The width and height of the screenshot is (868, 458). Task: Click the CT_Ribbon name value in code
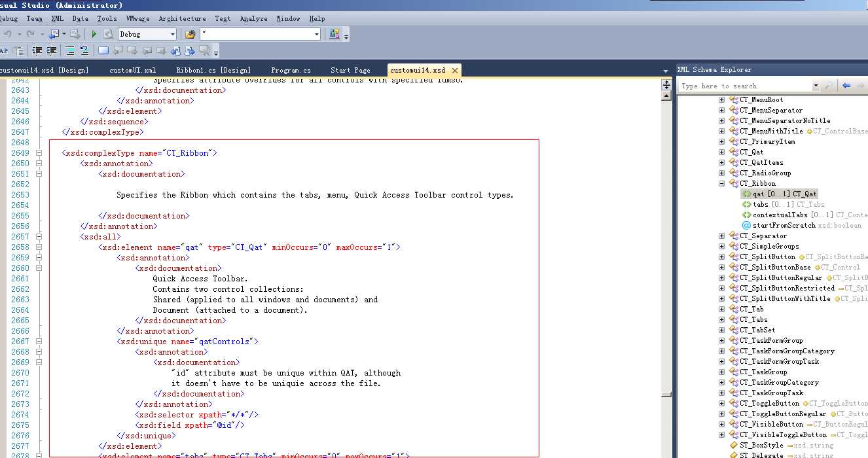[x=187, y=153]
